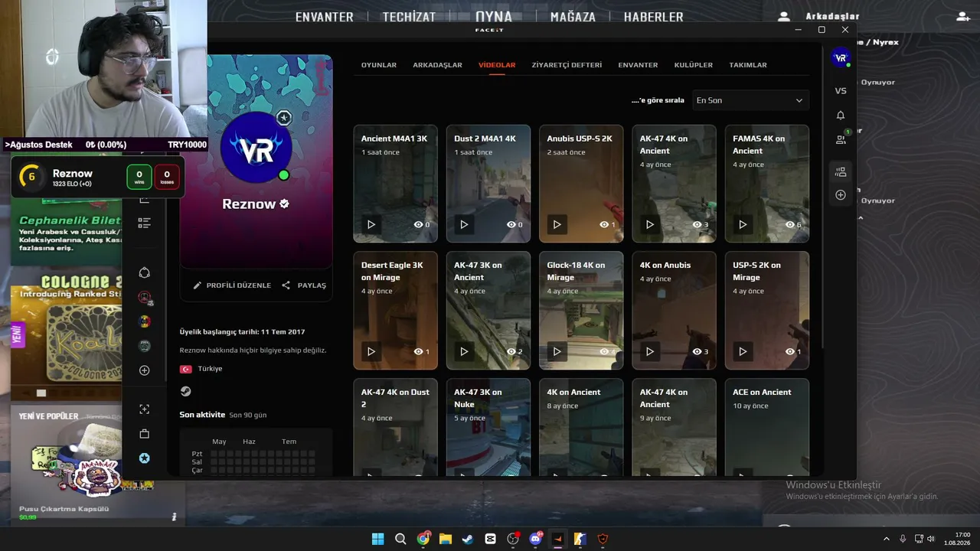
Task: Switch to the OYUNLAR tab
Action: [x=379, y=65]
